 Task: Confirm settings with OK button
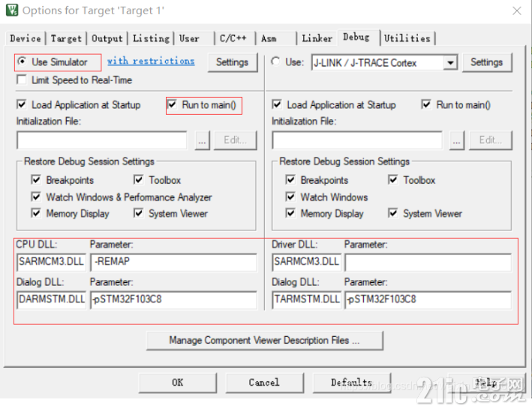pyautogui.click(x=177, y=383)
